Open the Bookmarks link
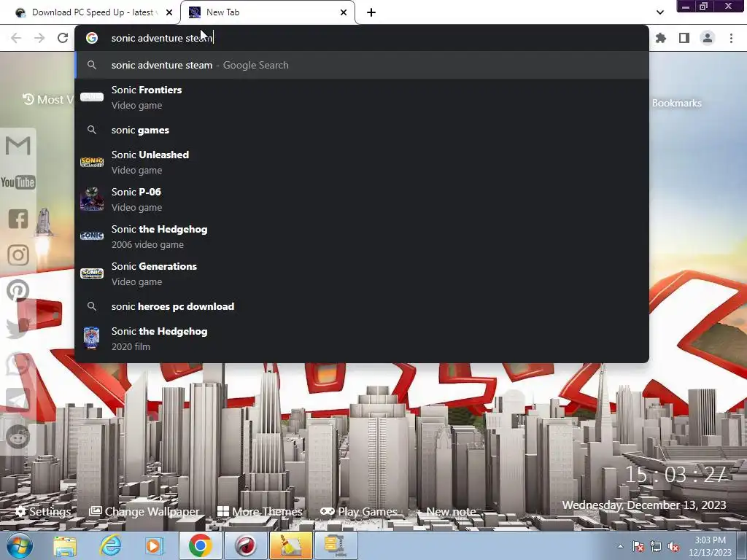 pos(676,103)
